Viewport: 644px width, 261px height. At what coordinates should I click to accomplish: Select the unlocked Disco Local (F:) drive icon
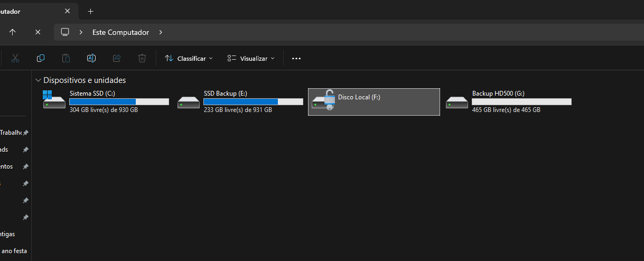[323, 100]
